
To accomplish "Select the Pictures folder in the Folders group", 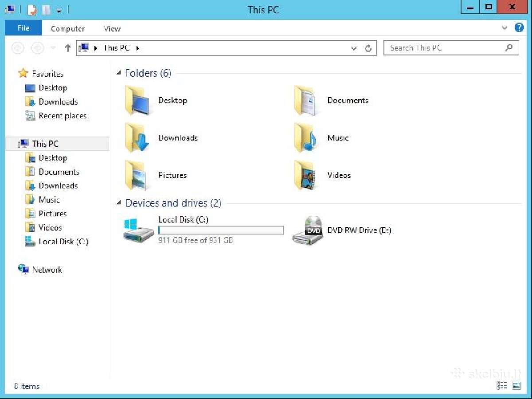I will point(156,175).
